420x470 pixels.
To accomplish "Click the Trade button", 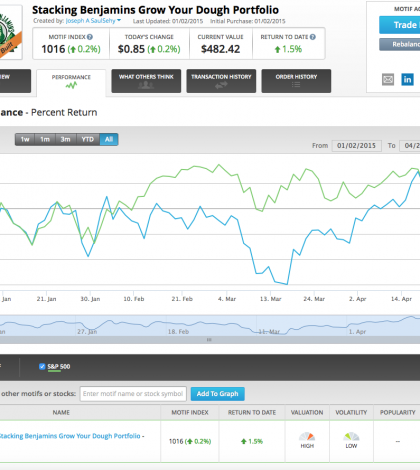I will [x=400, y=25].
